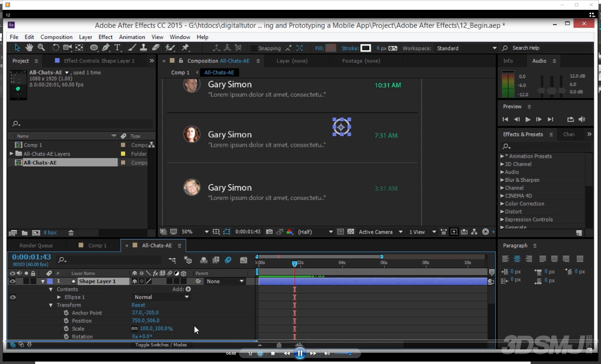Select the Roto Brush tool
Screen dimensions: 601x364
point(170,48)
